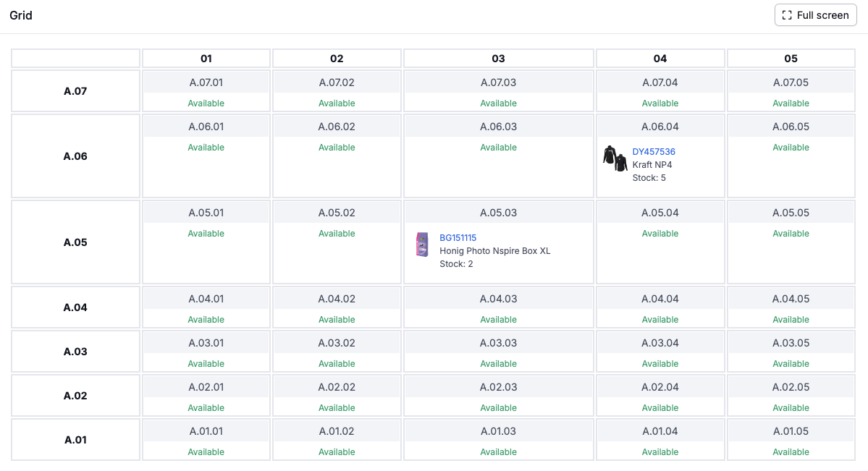
Task: Click the Honig Photo Nspire Box thumbnail
Action: tap(422, 245)
